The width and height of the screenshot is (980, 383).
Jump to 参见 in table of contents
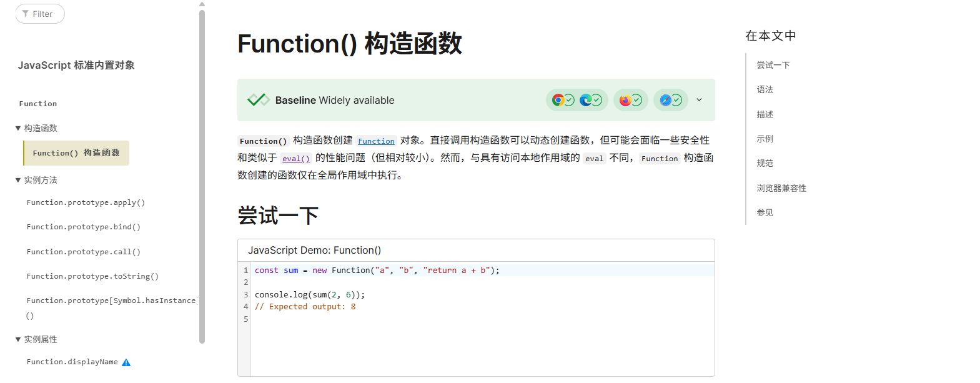(x=765, y=212)
